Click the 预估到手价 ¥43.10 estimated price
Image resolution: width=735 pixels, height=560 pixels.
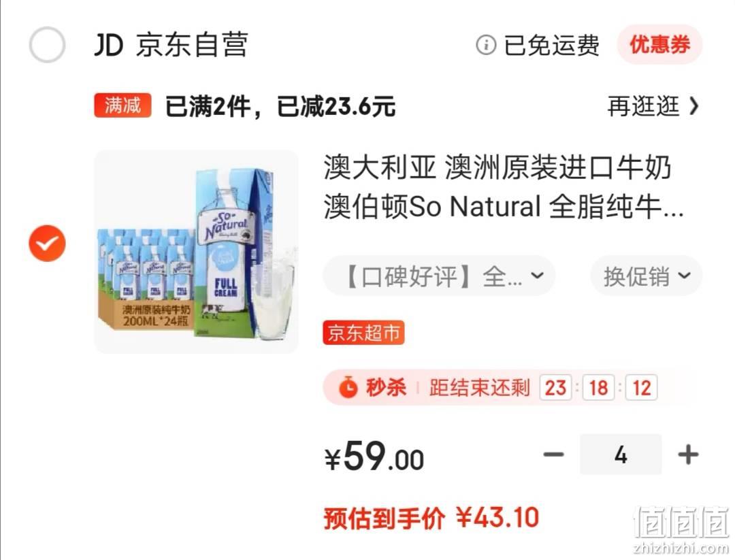431,518
